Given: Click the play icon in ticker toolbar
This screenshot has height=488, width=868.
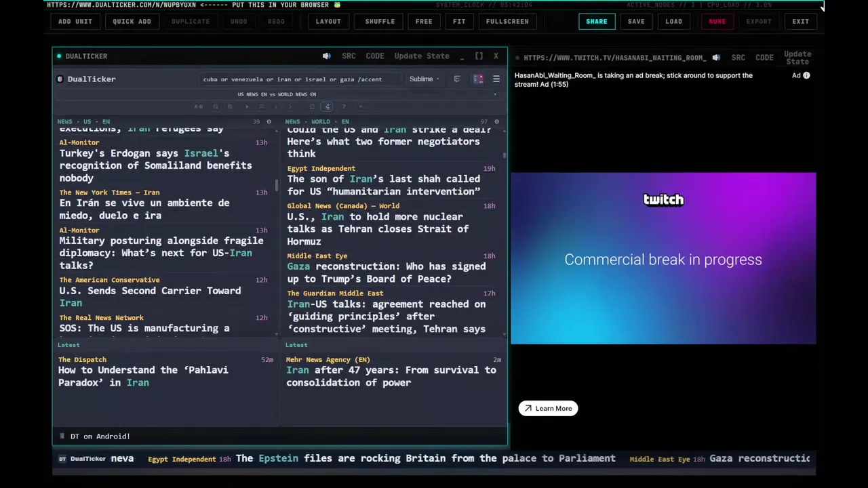Looking at the screenshot, I should point(247,106).
